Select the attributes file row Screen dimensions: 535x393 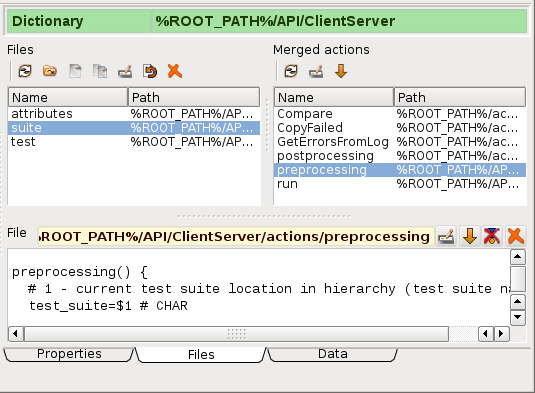134,114
